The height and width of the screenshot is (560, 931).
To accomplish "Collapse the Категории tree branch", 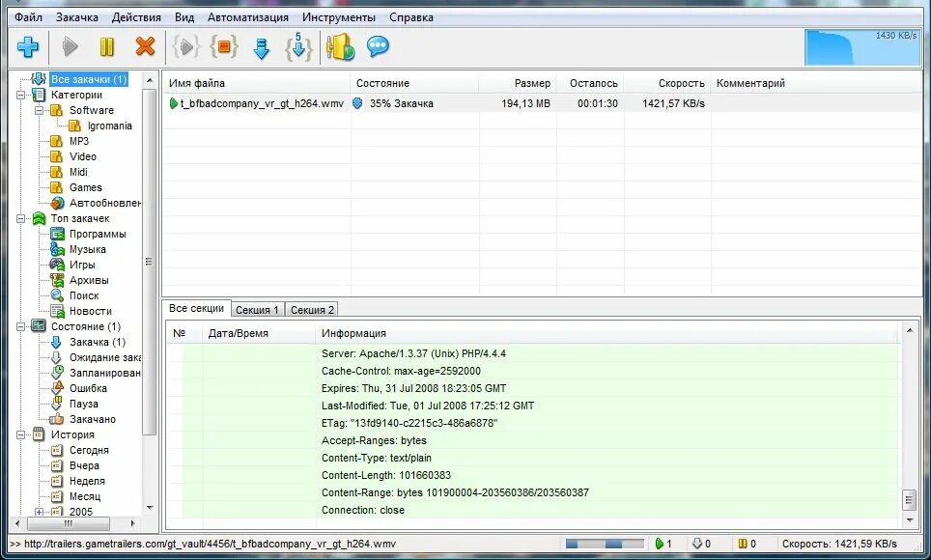I will click(21, 95).
